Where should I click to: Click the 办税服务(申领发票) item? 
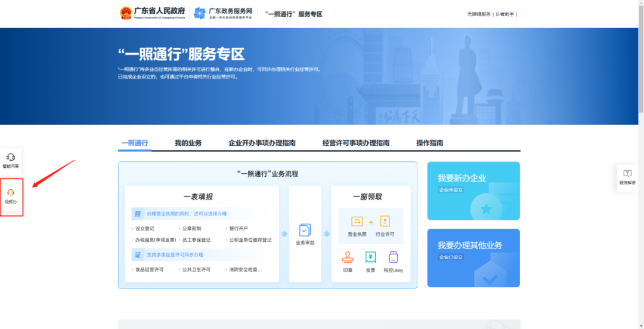pos(156,240)
